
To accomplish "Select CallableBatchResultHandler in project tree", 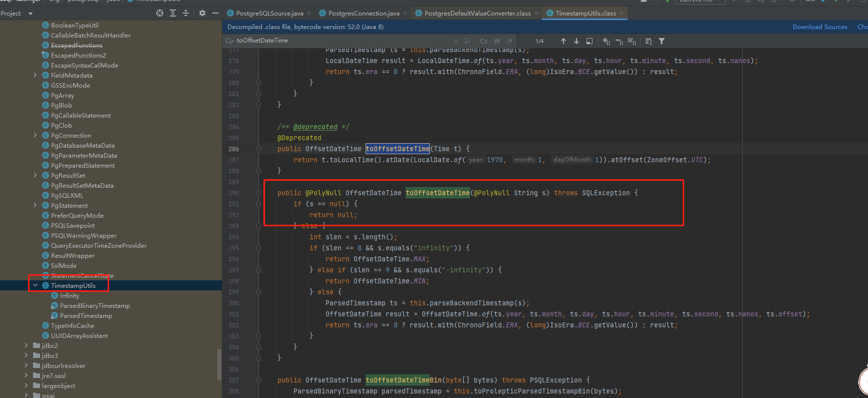I will pyautogui.click(x=91, y=35).
